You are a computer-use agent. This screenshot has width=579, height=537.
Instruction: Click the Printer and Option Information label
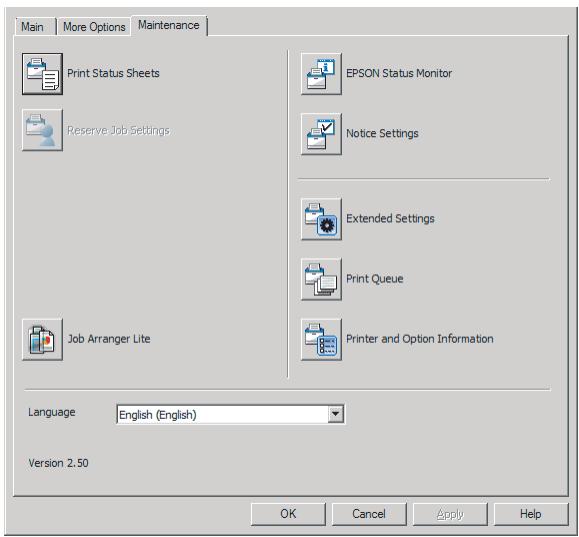420,339
